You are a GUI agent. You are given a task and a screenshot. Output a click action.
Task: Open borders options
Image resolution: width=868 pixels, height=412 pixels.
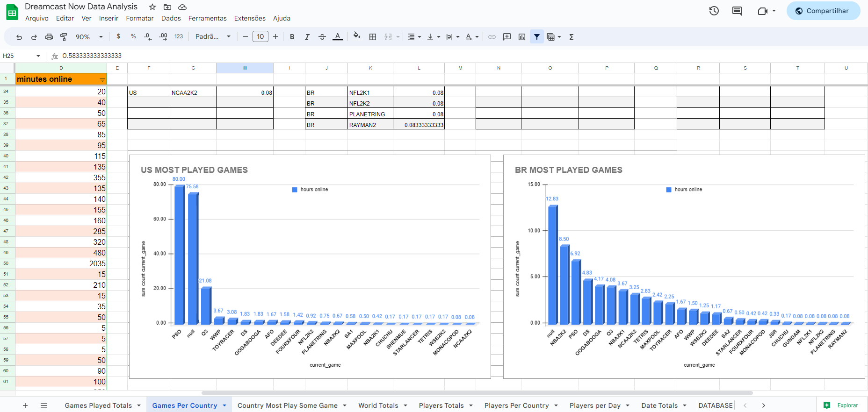point(373,37)
